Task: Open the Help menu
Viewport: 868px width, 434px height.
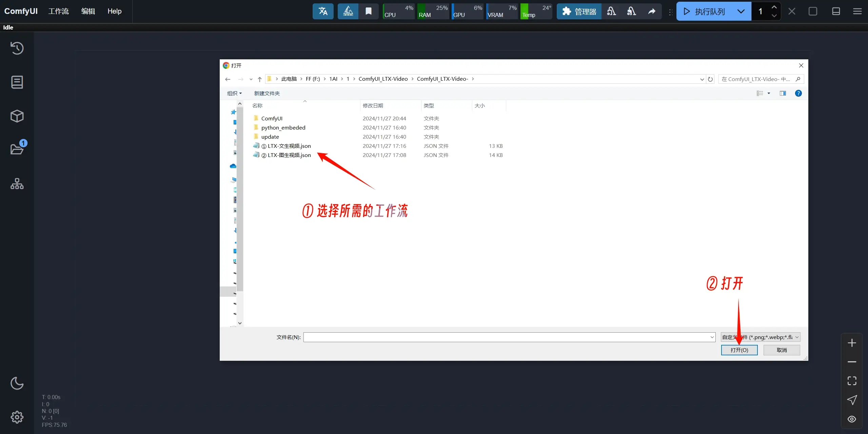Action: (x=114, y=11)
